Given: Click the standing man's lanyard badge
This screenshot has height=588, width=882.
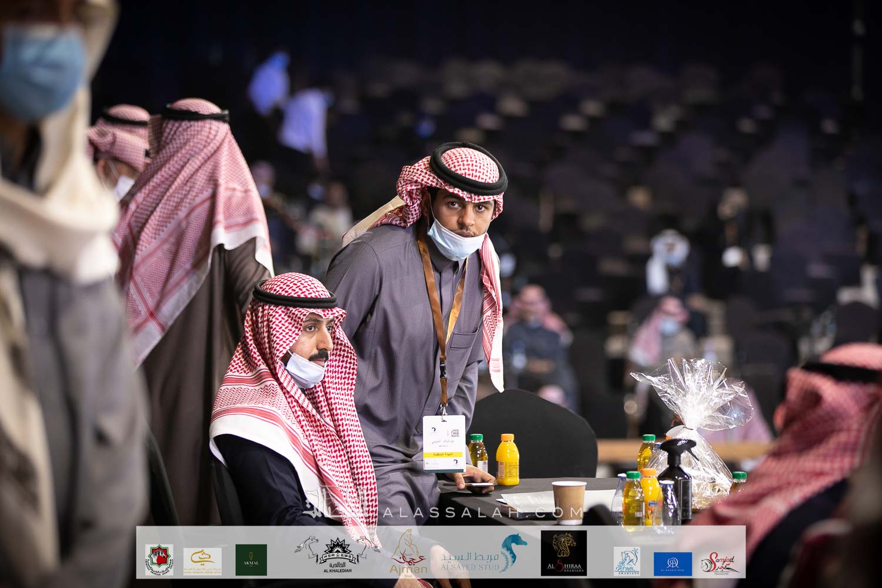Looking at the screenshot, I should [x=444, y=443].
